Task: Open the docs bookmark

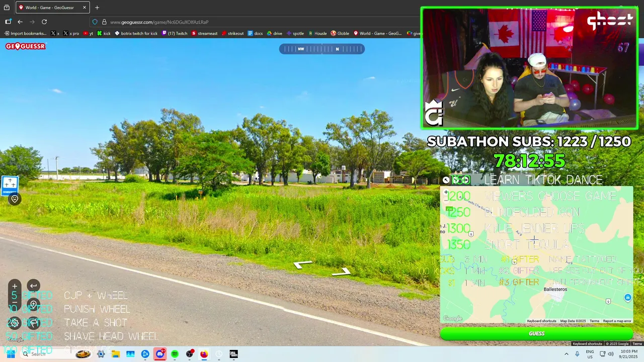Action: coord(255,34)
